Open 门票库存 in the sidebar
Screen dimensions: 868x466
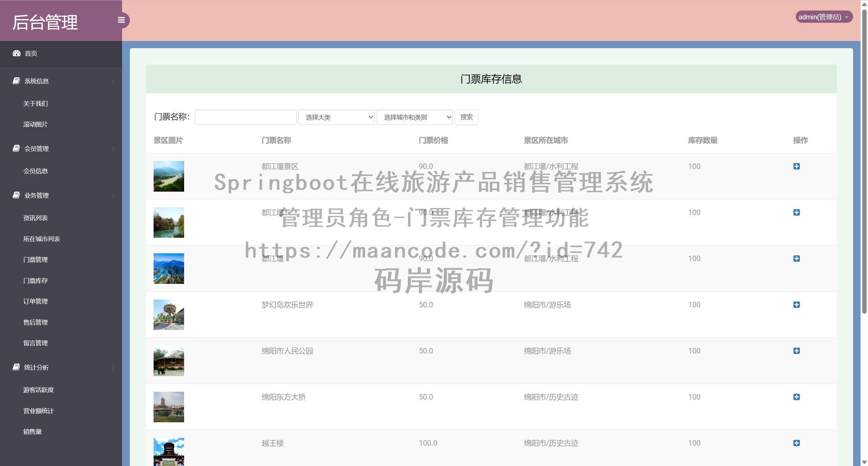click(x=35, y=280)
